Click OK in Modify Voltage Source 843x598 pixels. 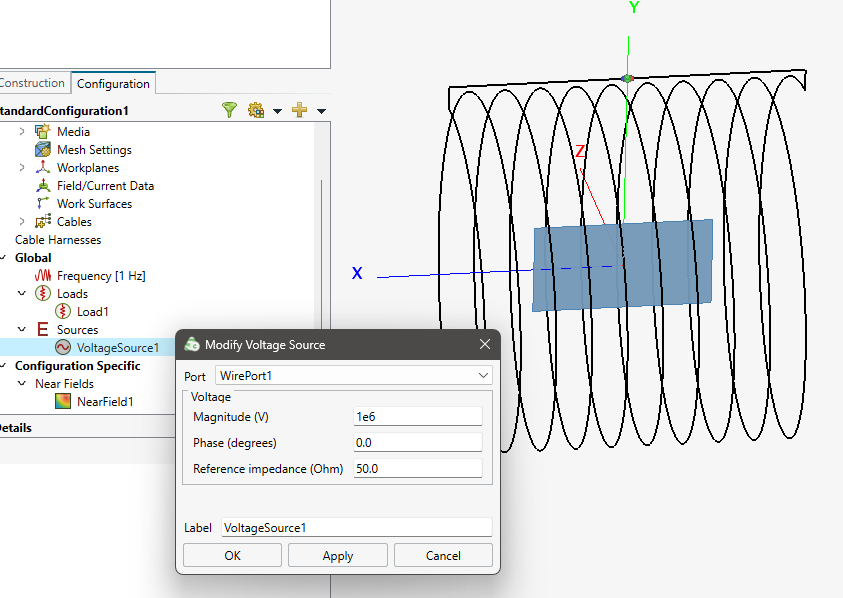pos(232,556)
